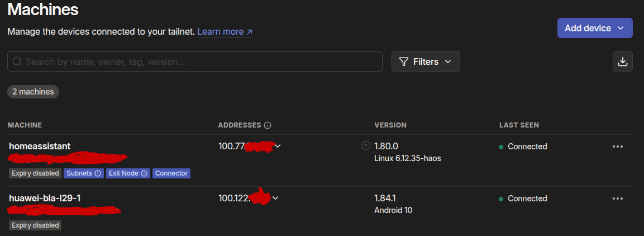Open three-dot menu for huawei-bla-l29-1
The width and height of the screenshot is (644, 236).
coord(618,199)
